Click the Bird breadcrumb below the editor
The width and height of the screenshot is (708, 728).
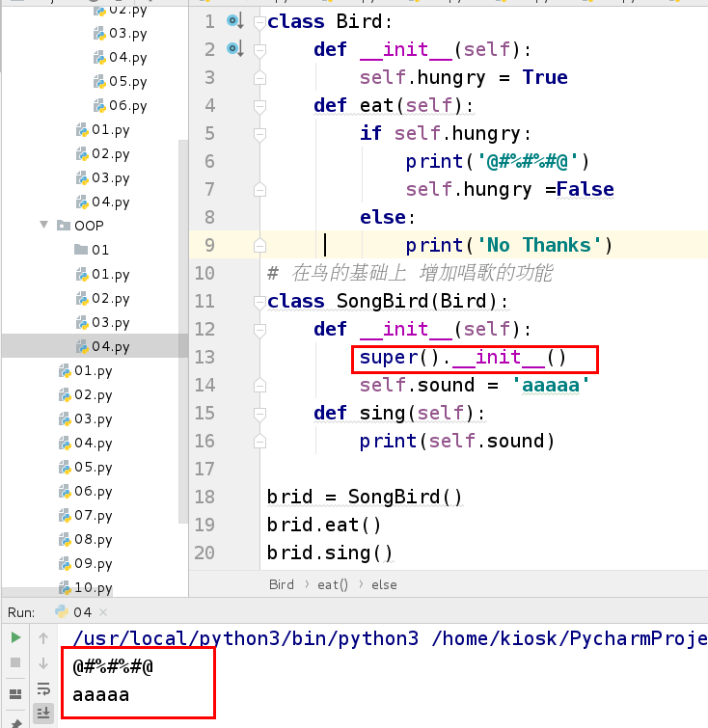click(x=281, y=584)
